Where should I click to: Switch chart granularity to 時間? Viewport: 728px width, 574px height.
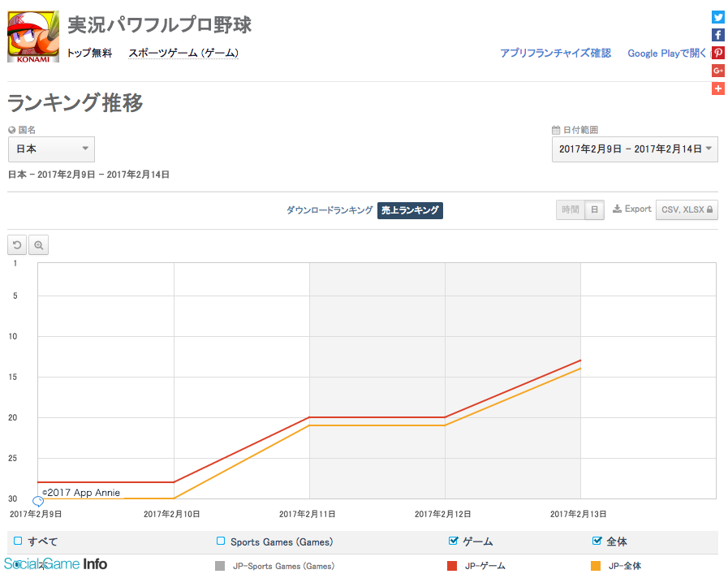[571, 209]
